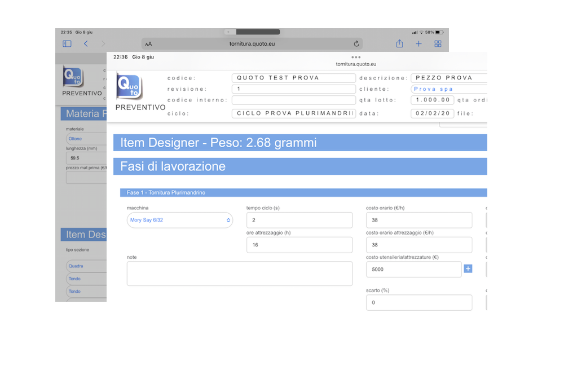The height and width of the screenshot is (392, 564).
Task: Focus the codice field with QUOTO TEST PROVA
Action: 294,78
